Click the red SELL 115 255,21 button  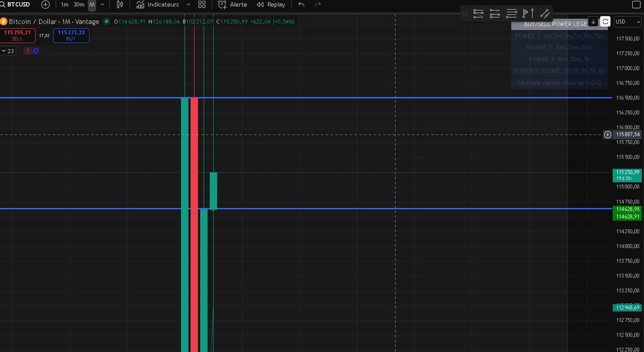(x=17, y=35)
